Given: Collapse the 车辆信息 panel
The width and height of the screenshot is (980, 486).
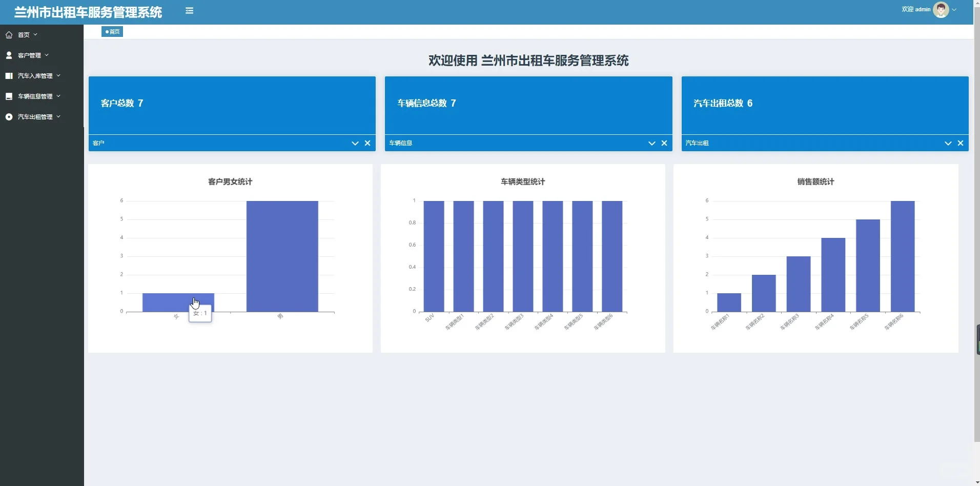Looking at the screenshot, I should (651, 143).
